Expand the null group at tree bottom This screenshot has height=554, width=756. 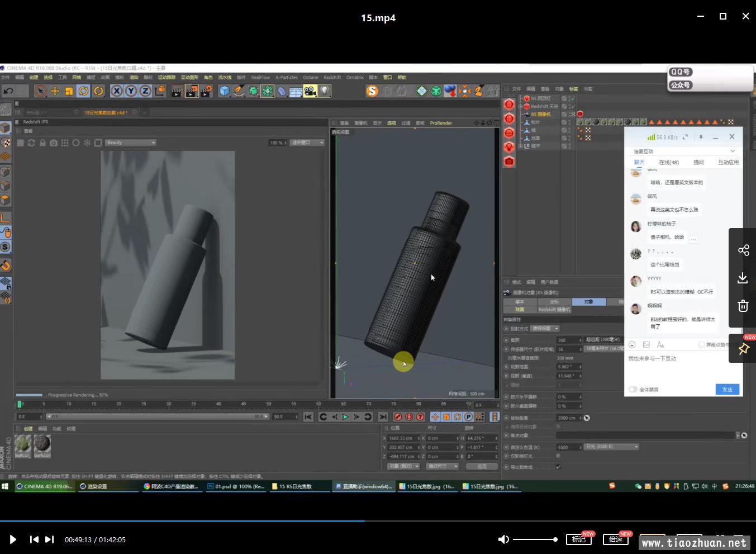(520, 146)
